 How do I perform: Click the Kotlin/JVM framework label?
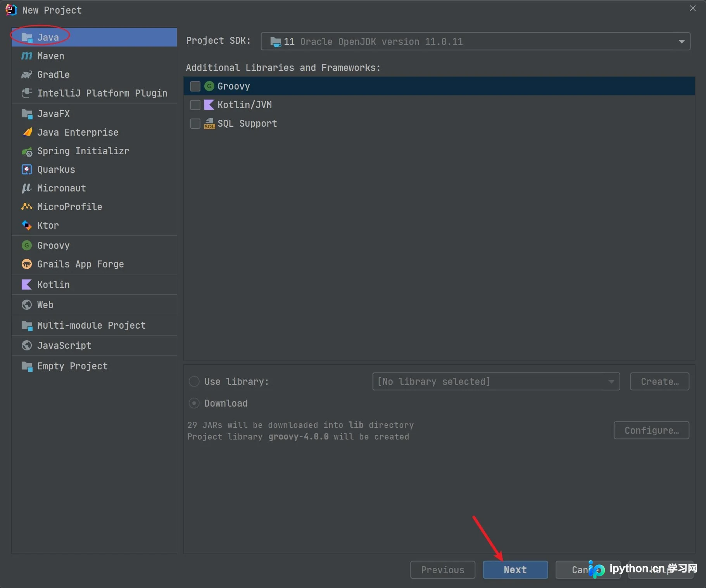(x=245, y=105)
